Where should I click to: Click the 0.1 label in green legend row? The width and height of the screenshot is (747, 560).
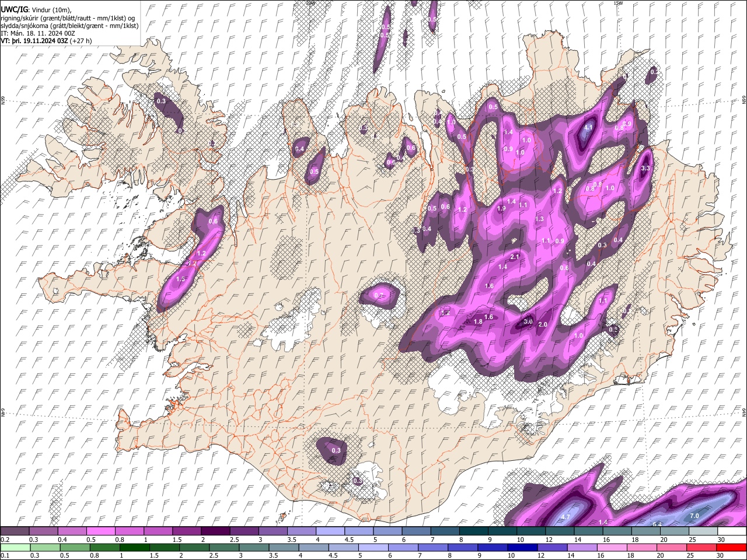5,555
